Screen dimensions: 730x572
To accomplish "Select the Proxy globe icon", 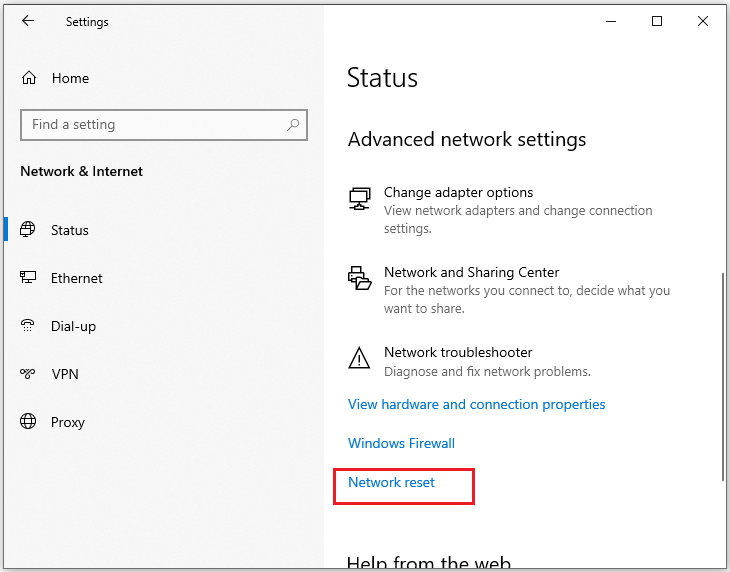I will point(28,421).
